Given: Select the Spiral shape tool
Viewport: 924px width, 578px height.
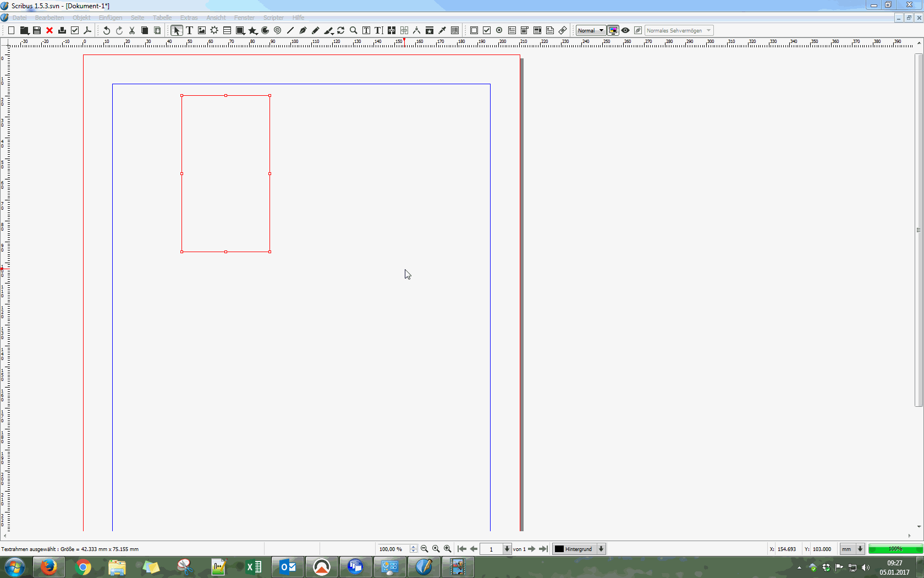Looking at the screenshot, I should pos(278,31).
